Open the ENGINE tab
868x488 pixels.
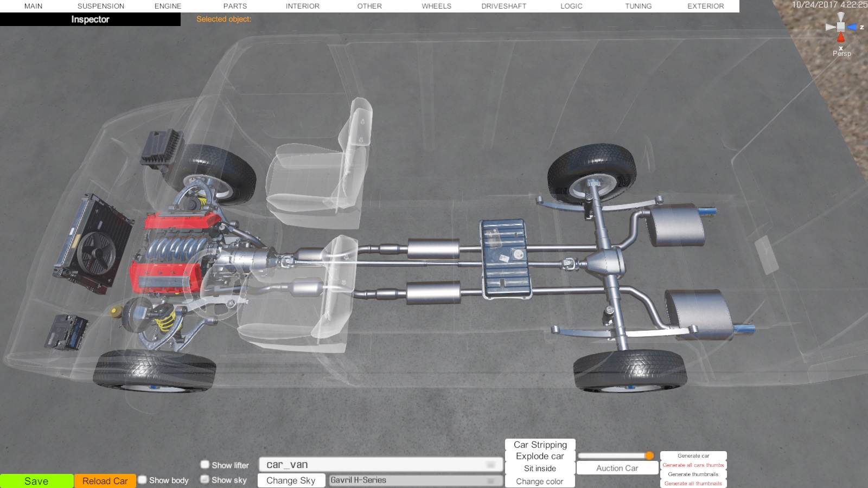click(x=168, y=6)
